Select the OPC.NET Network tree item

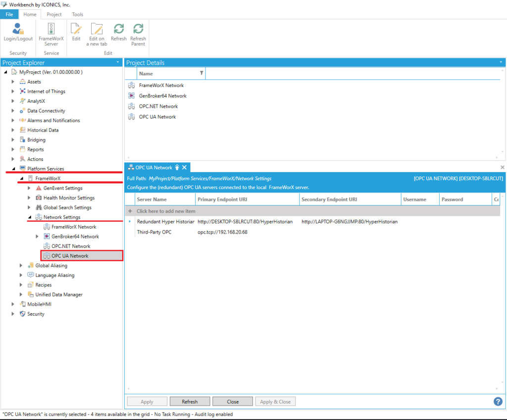click(x=71, y=246)
